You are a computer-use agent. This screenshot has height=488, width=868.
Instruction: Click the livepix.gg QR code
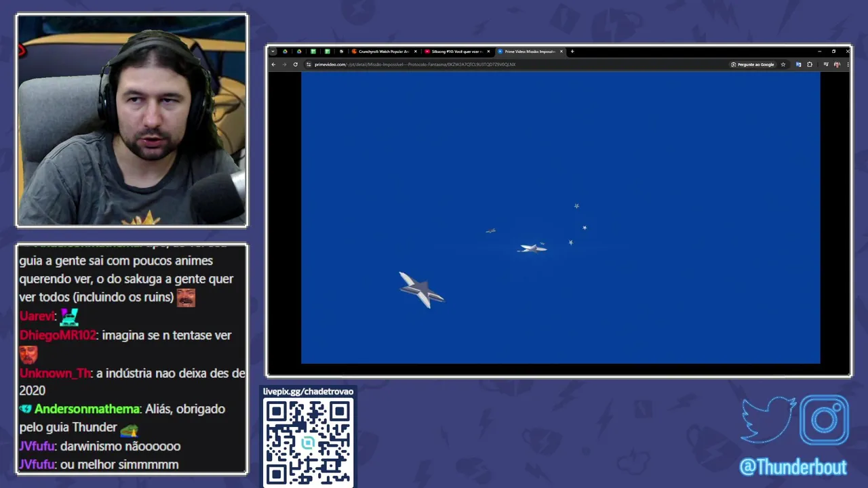308,442
